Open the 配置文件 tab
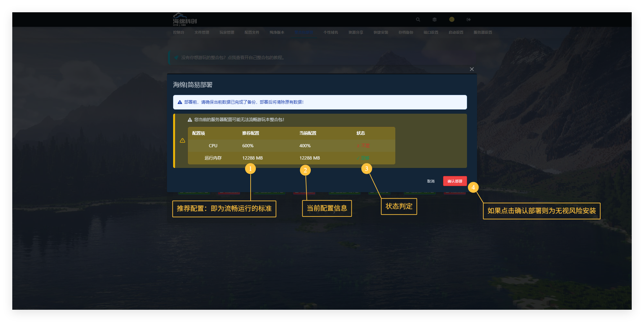 point(252,32)
